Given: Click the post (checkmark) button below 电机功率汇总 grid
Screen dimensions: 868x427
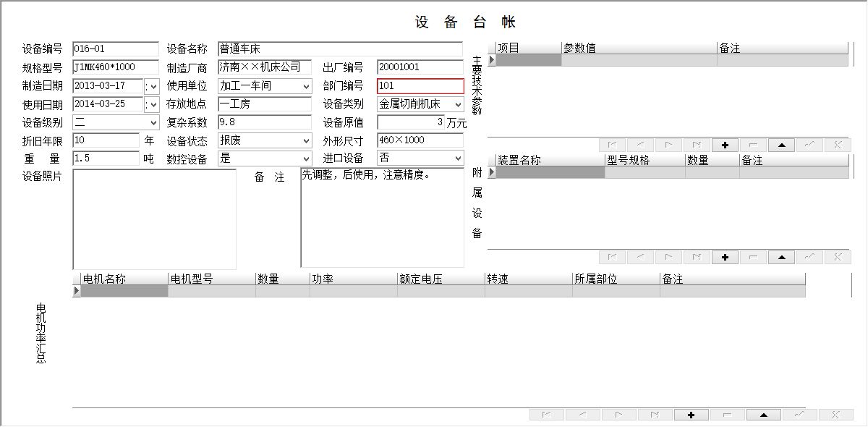Looking at the screenshot, I should click(x=799, y=415).
